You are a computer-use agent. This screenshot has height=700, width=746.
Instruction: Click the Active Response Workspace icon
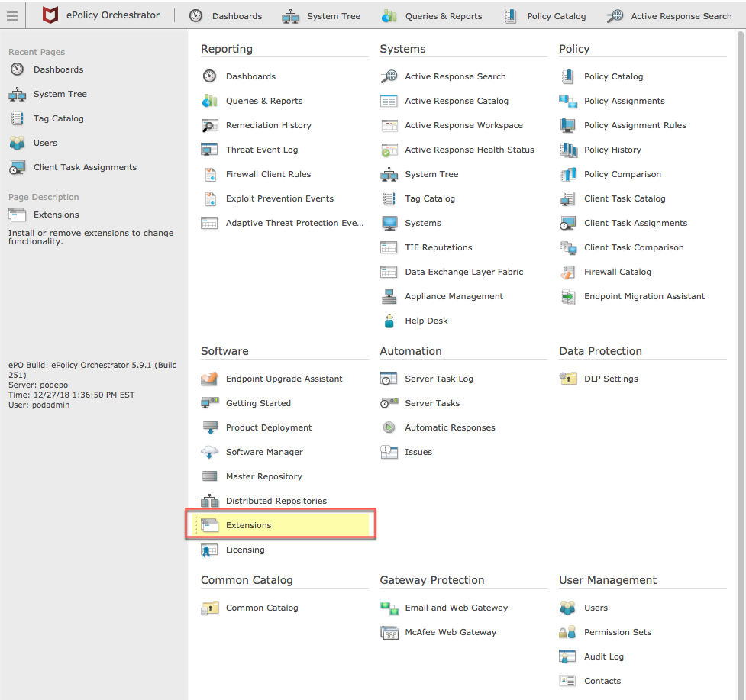pos(389,125)
